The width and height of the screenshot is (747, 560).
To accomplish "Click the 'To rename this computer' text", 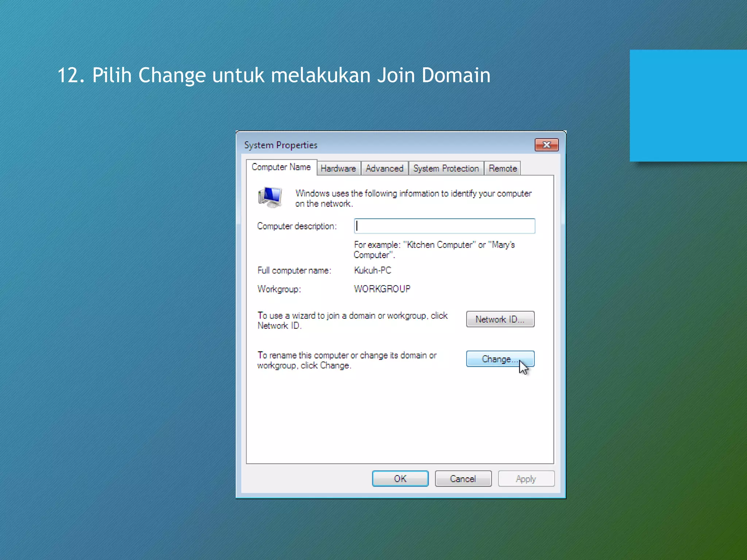I will (347, 360).
